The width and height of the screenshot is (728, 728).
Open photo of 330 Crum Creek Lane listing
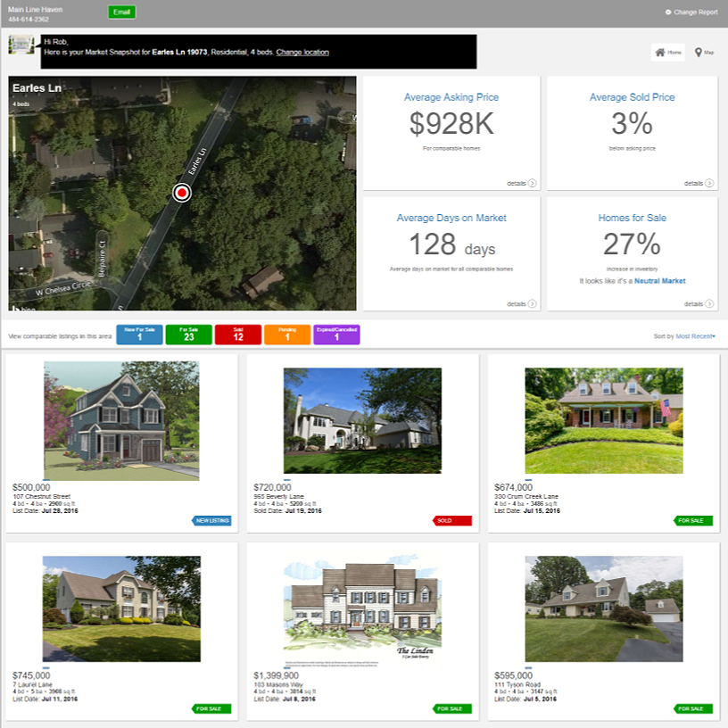pos(604,420)
